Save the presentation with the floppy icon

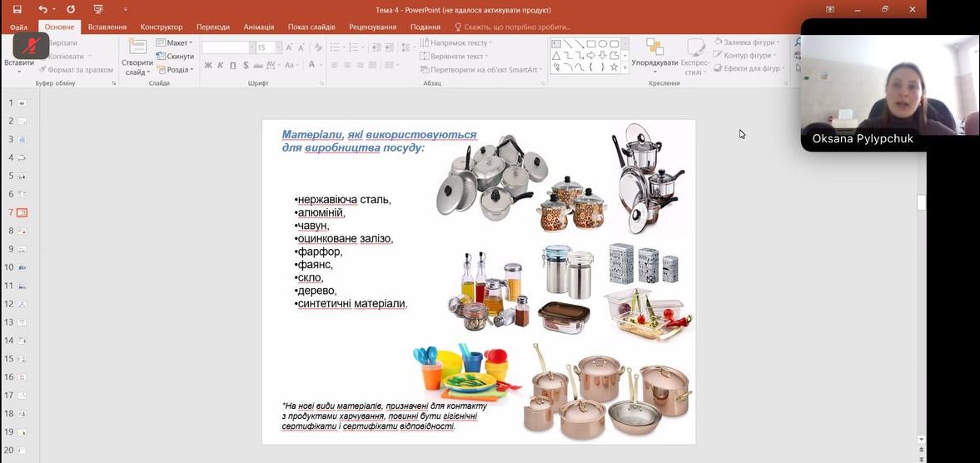click(17, 9)
